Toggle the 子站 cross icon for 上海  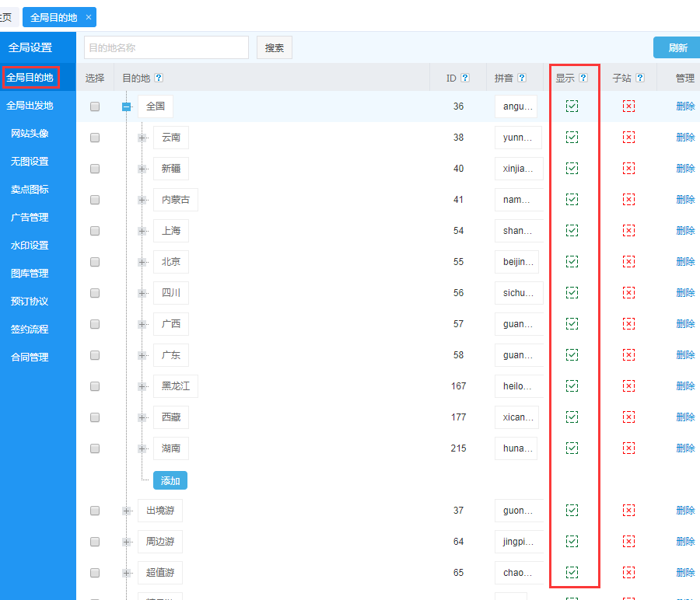pos(628,230)
